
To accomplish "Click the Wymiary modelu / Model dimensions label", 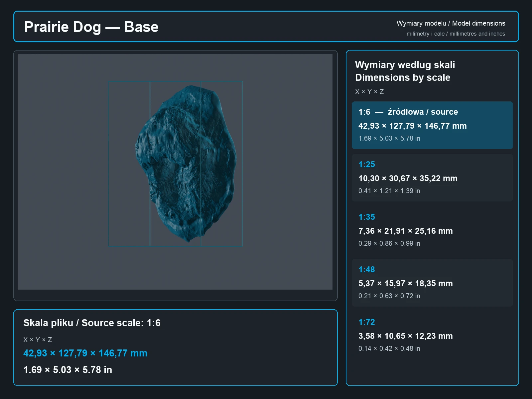I will (451, 23).
